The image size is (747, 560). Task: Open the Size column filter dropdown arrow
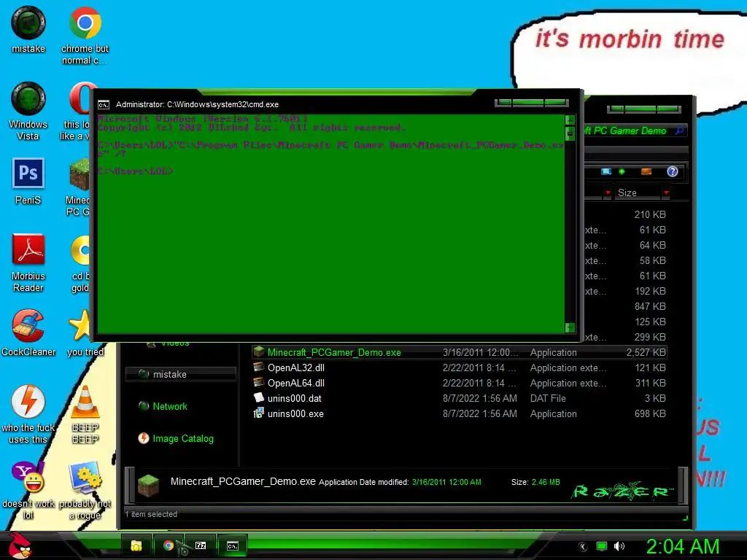pos(667,192)
